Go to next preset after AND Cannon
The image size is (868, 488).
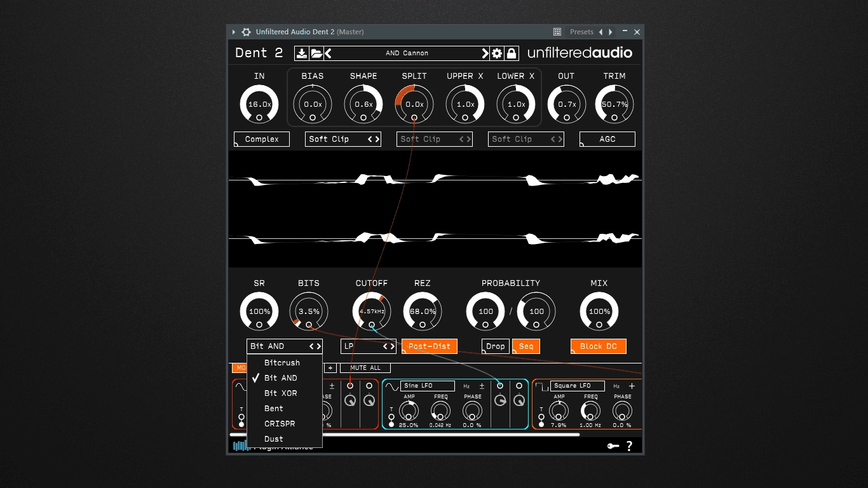click(x=485, y=53)
